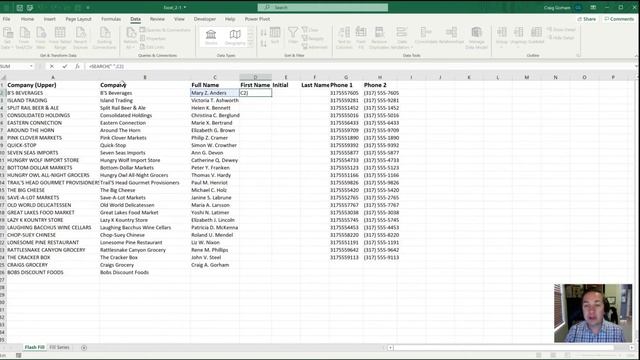
Task: Cancel the formula with the X icon
Action: click(x=52, y=66)
